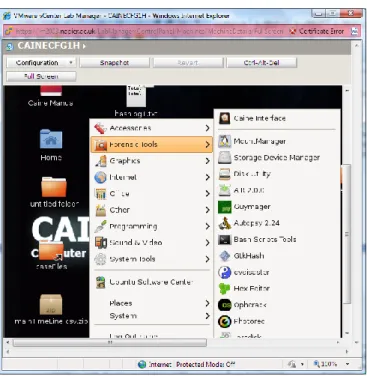
Task: Open Autopsy 2.24 icon
Action: [225, 223]
